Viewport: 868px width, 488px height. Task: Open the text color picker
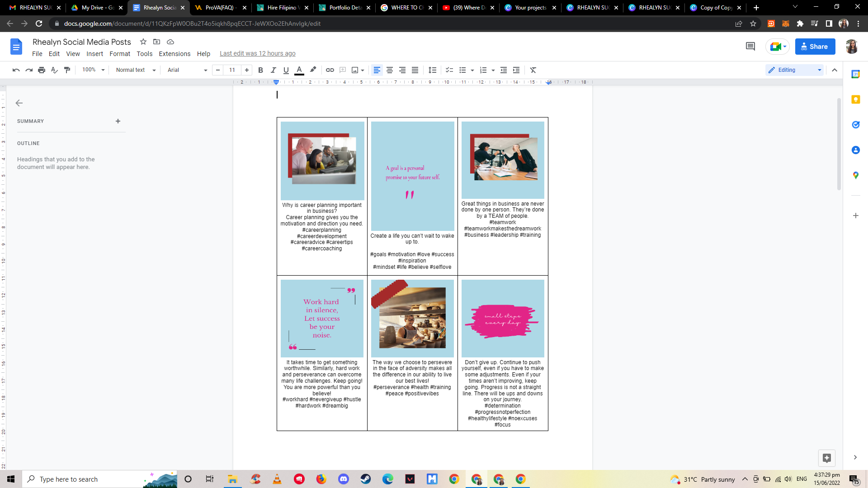pyautogui.click(x=299, y=70)
